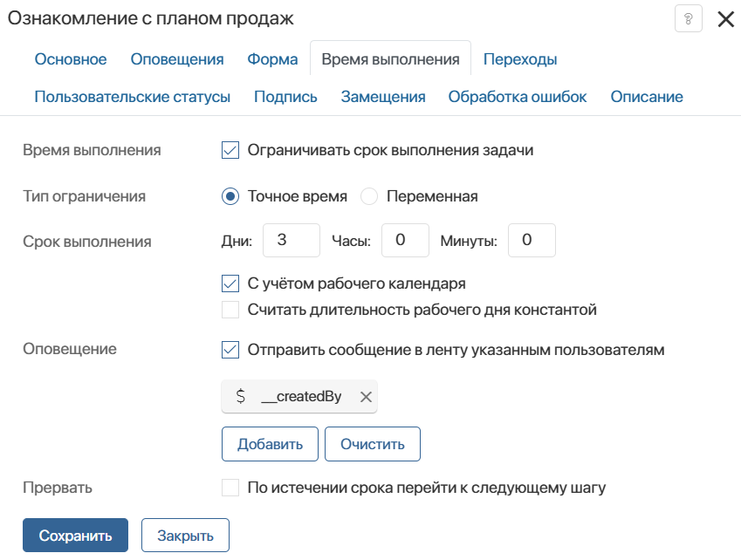Switch to "Пользовательские статусы" tab
This screenshot has width=741, height=560.
point(133,97)
